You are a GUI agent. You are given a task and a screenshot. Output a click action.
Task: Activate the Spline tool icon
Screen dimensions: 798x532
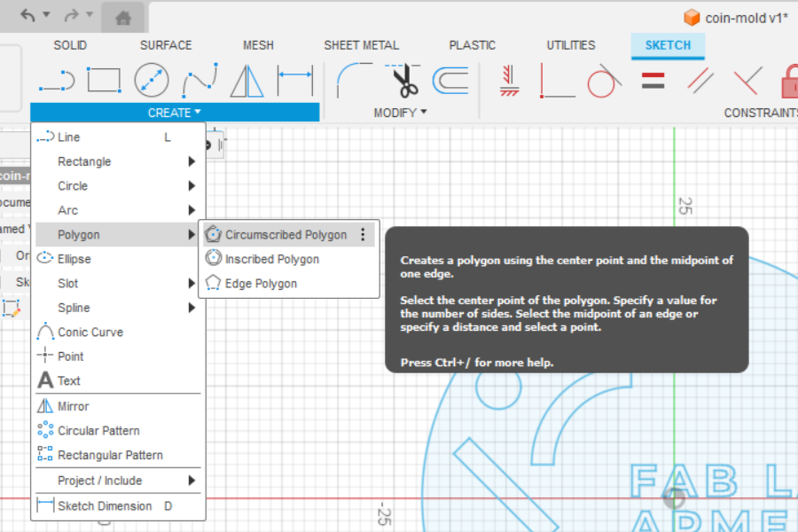[x=200, y=80]
